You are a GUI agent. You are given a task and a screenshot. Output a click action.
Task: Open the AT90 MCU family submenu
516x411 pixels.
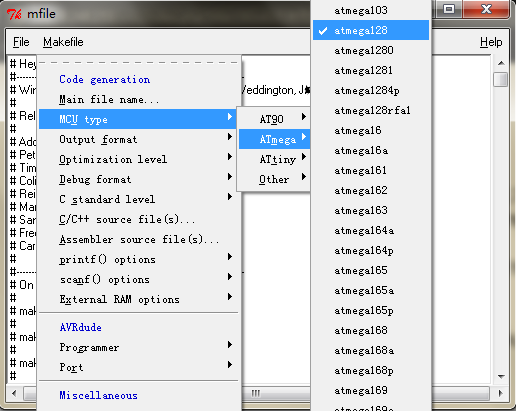[275, 119]
